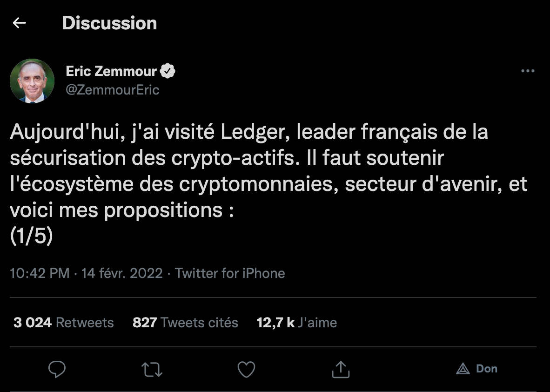Click the 14 févr. 2022 date
The width and height of the screenshot is (550, 392).
[122, 273]
